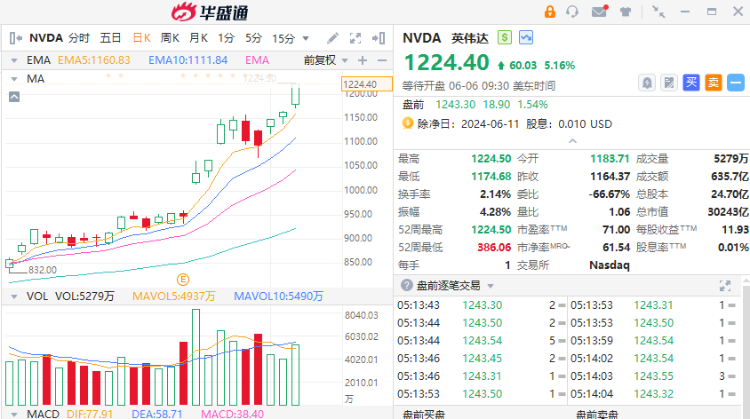
Task: Click the 1224.40 price tag on axis
Action: click(x=367, y=84)
